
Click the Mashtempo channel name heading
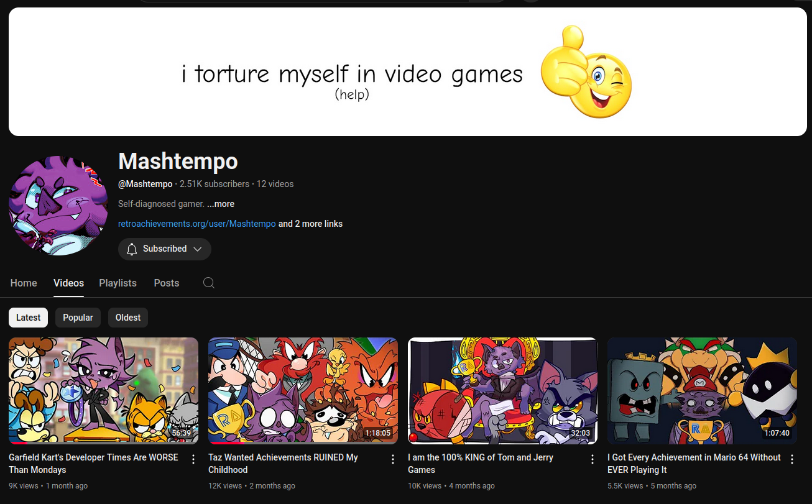[178, 162]
